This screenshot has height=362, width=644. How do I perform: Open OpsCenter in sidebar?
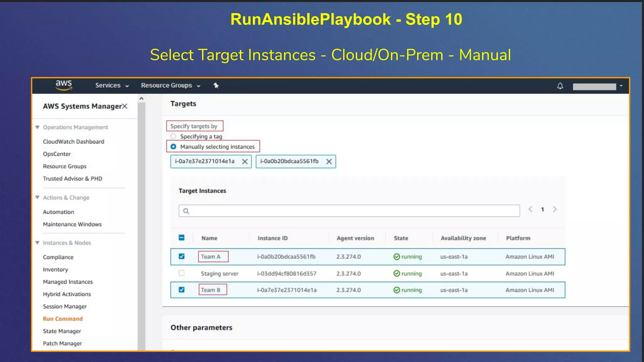click(x=57, y=154)
